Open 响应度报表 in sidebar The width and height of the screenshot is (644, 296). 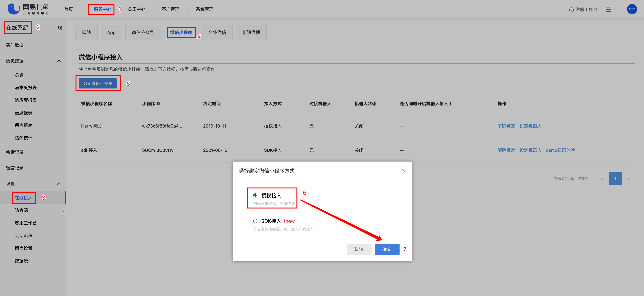tap(26, 100)
